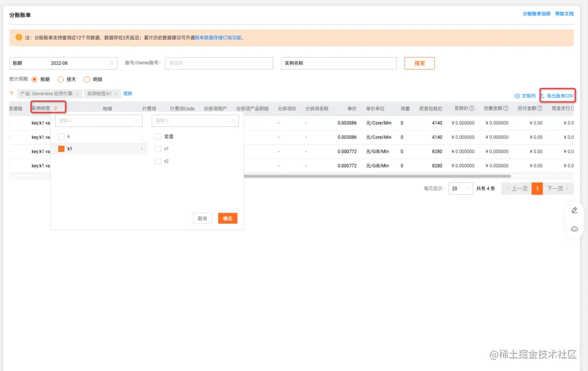Click the help icon next to 应付金额
Viewport: 588px width, 371px height.
click(540, 108)
